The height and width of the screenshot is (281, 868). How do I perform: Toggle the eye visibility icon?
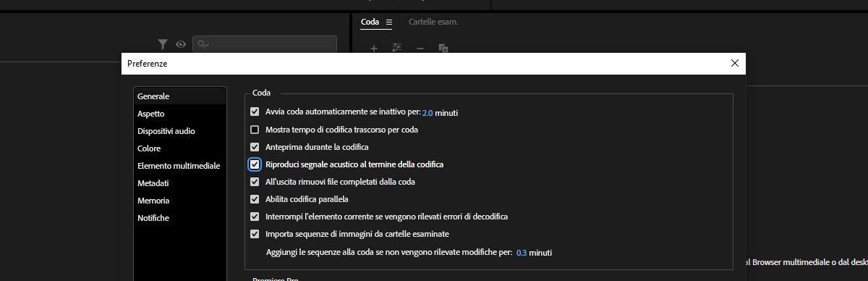181,44
